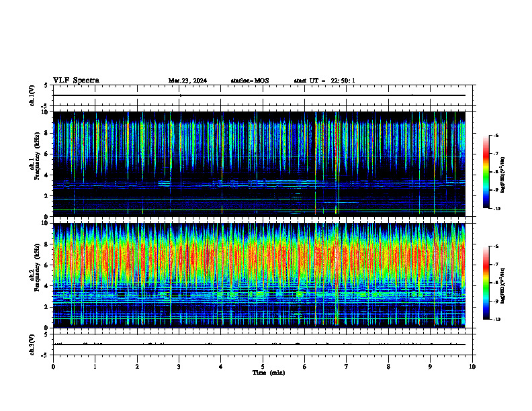Click the "-6" label on ch.1 colorbar
The width and height of the screenshot is (532, 411).
point(496,135)
